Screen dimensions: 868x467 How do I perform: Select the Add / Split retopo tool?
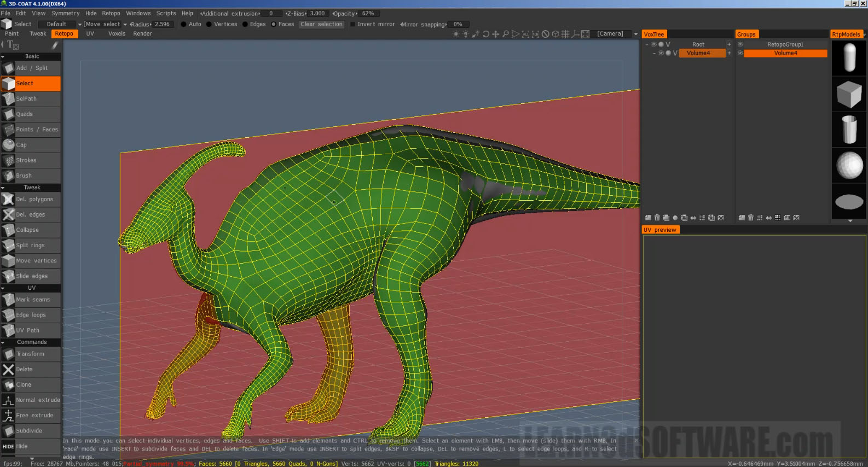tap(31, 68)
